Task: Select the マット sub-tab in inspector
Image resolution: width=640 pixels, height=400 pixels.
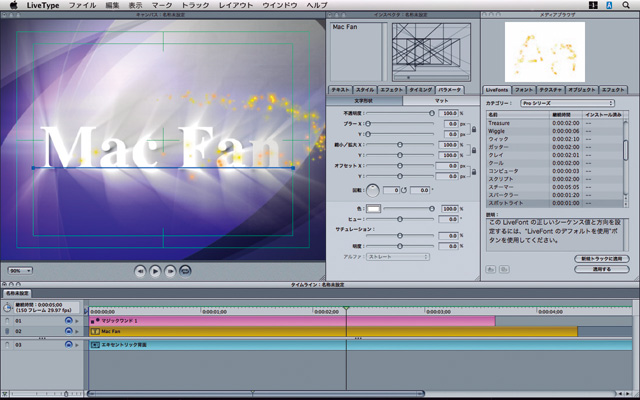Action: point(441,100)
